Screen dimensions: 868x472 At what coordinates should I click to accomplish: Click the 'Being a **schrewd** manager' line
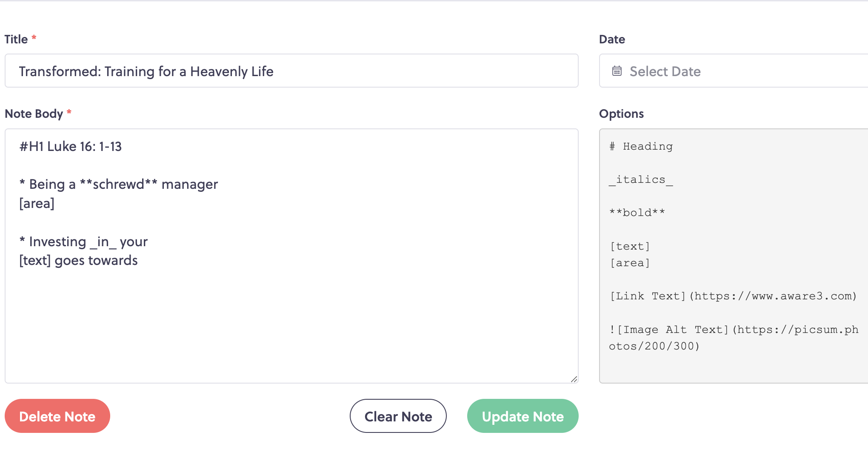point(119,185)
